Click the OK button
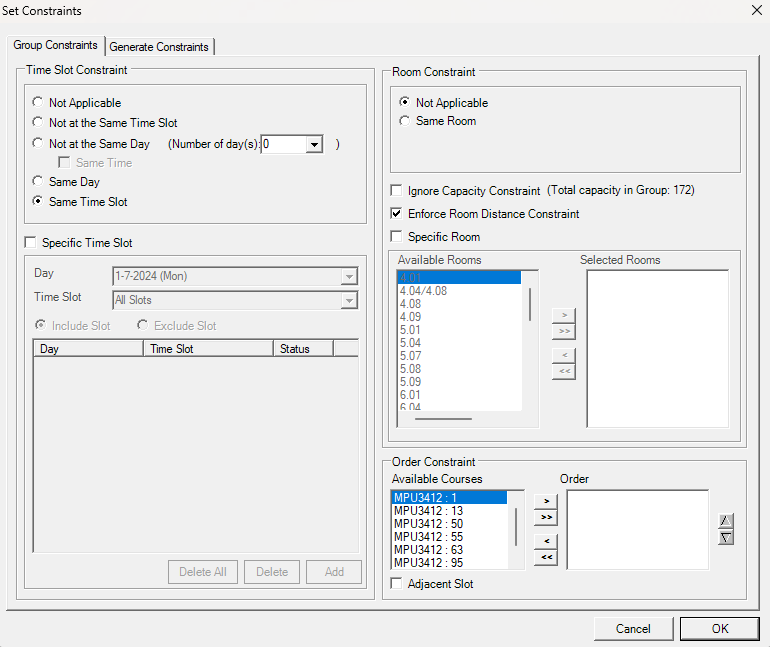This screenshot has height=647, width=770. pyautogui.click(x=720, y=629)
